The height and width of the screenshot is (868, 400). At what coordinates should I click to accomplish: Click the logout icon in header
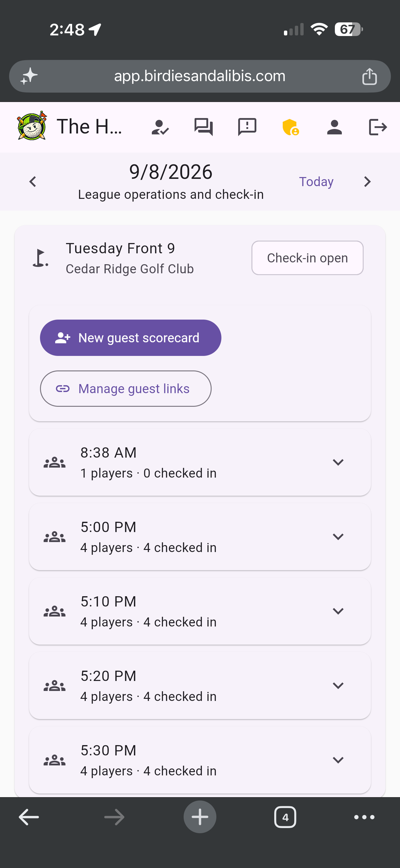coord(378,127)
